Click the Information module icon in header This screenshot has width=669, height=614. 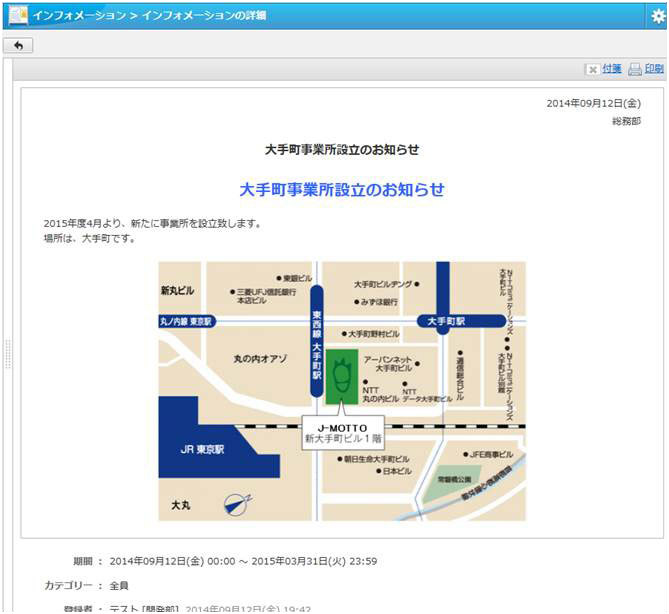(x=17, y=16)
